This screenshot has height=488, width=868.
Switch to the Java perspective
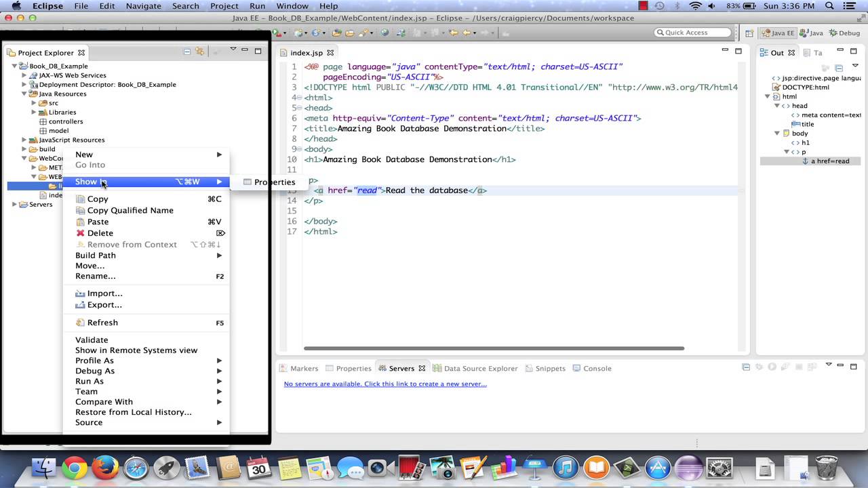(812, 33)
